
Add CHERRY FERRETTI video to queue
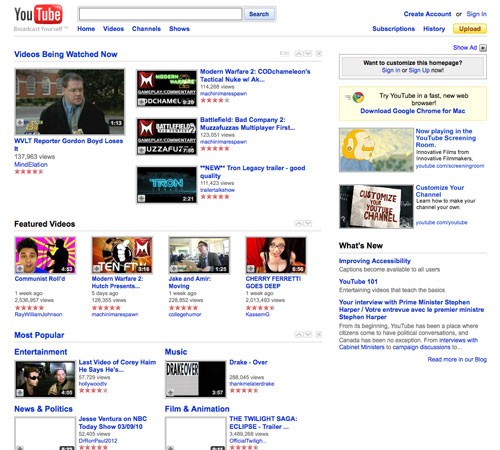(251, 269)
